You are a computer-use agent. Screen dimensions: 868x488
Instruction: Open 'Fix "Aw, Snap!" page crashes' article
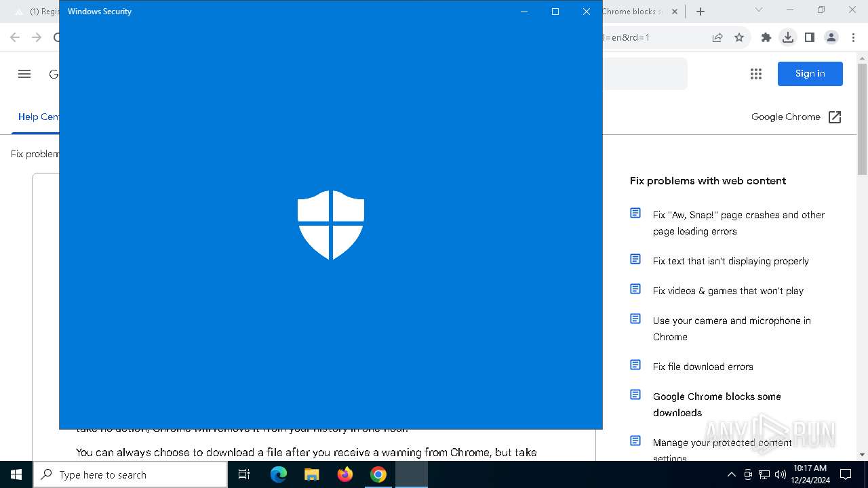[738, 223]
